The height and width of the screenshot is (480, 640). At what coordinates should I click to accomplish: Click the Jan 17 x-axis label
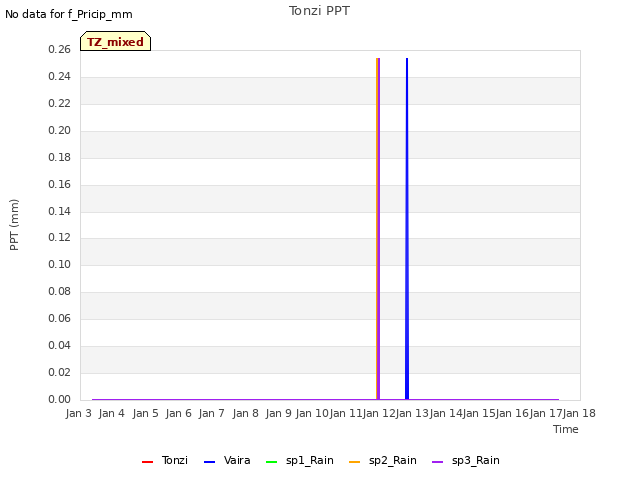[546, 413]
